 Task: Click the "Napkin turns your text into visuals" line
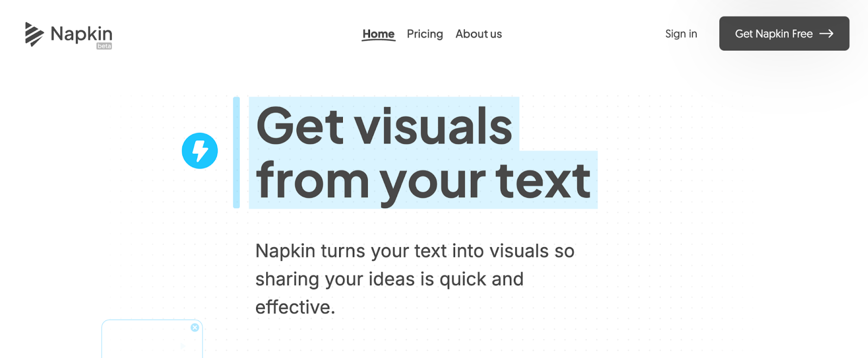(x=414, y=251)
